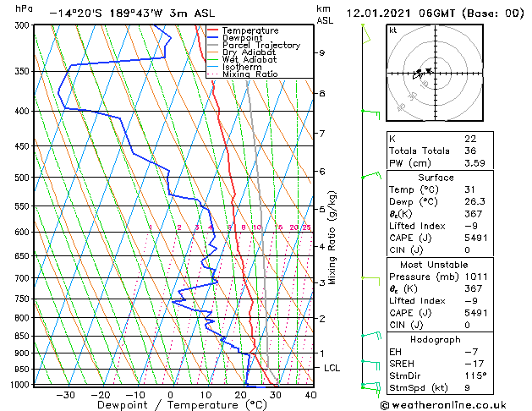Open the weatheronline.co.uk copyright link
The image size is (532, 411).
coord(443,405)
